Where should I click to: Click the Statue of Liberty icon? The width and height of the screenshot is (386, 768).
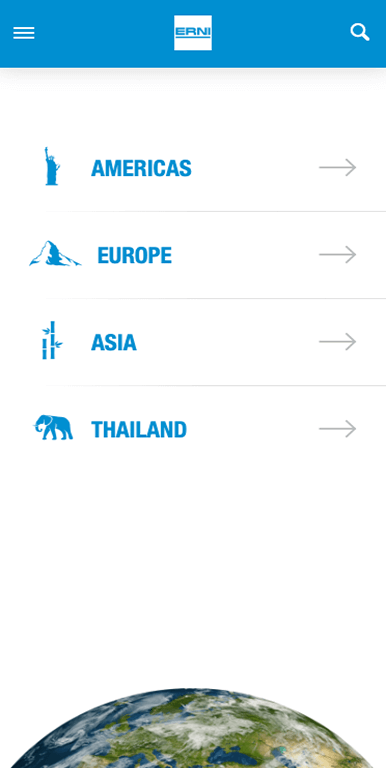[51, 166]
